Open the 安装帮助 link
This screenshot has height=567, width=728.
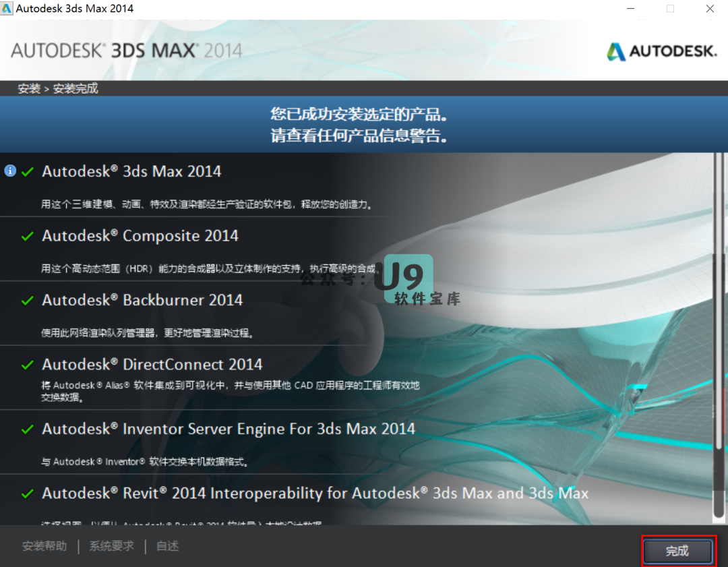(44, 546)
